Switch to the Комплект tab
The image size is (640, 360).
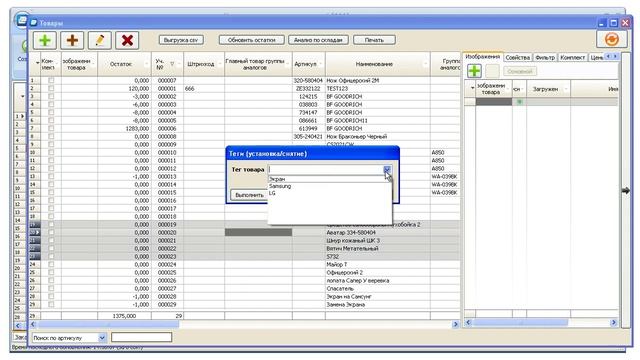tap(573, 58)
